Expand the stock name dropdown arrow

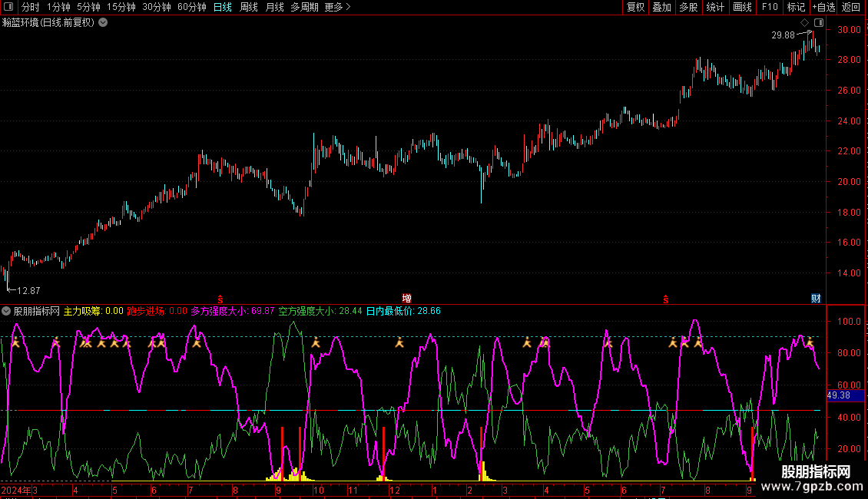(103, 23)
